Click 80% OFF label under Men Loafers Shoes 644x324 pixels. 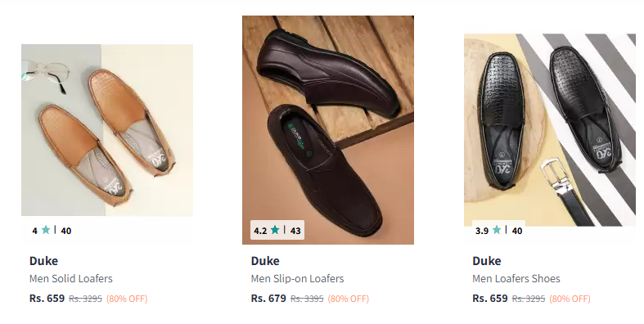(x=570, y=299)
